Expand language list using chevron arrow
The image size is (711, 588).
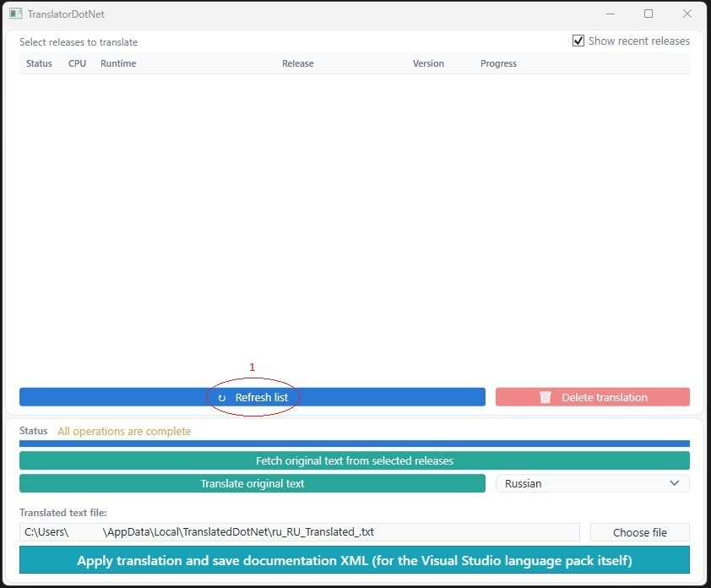(675, 483)
